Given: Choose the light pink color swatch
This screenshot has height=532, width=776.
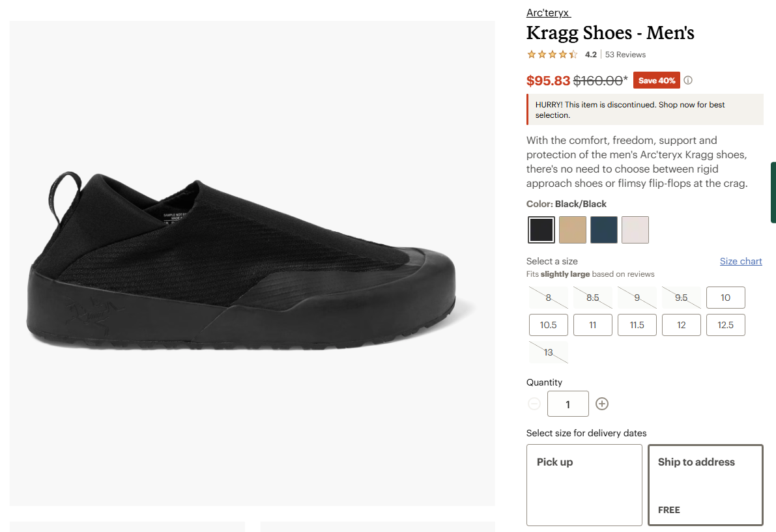Looking at the screenshot, I should [x=635, y=230].
